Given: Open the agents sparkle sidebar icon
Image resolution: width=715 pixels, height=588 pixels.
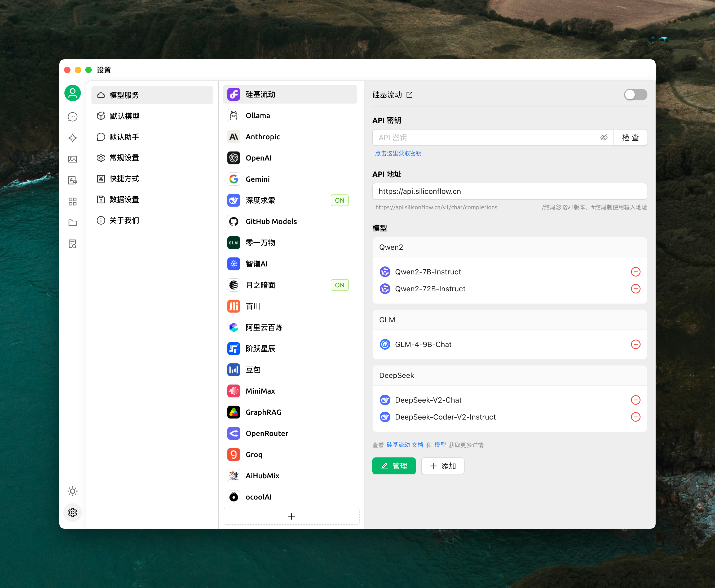Looking at the screenshot, I should (x=73, y=138).
